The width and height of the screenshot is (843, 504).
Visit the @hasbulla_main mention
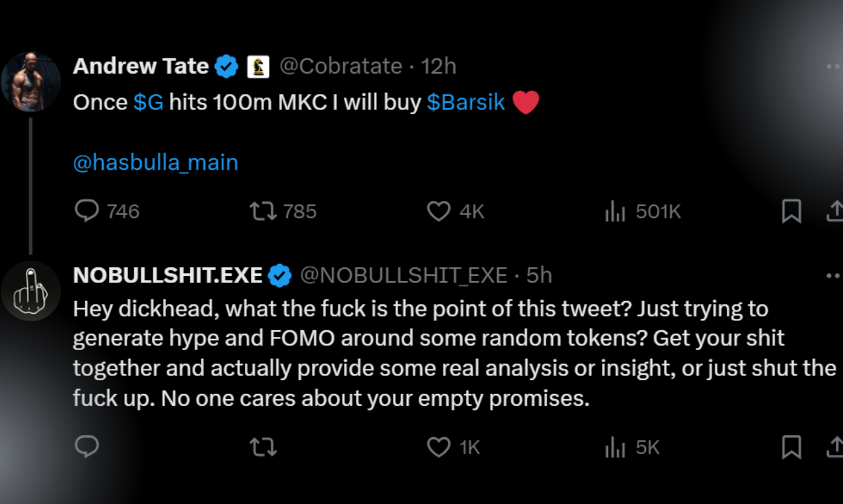[x=155, y=162]
